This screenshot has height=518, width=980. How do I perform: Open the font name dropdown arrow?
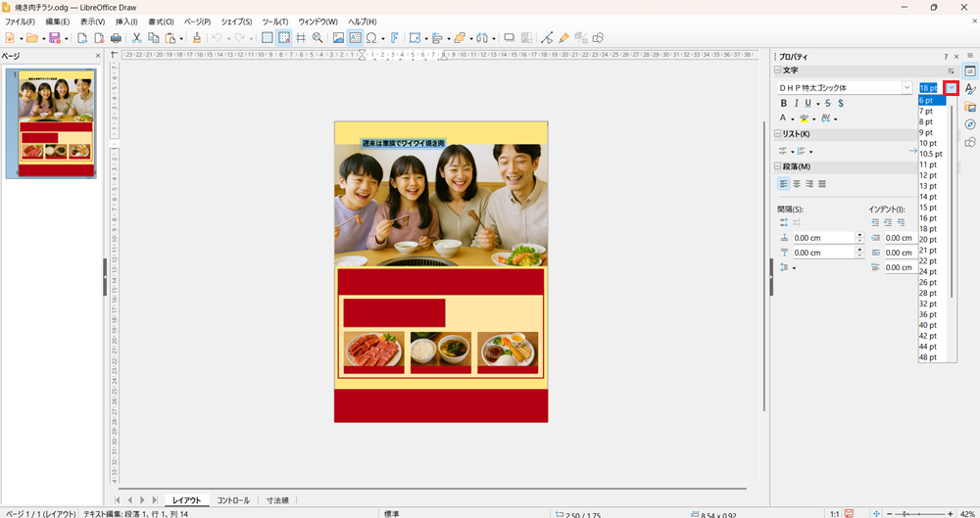pyautogui.click(x=906, y=87)
